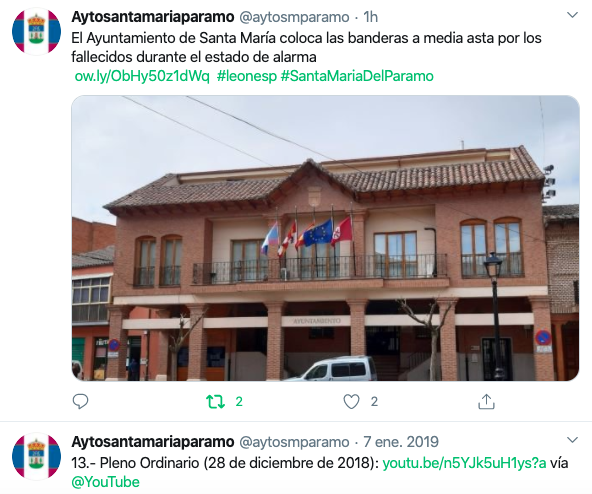
Task: Open the #SantaMariaDelParamo hashtag
Action: click(x=357, y=76)
